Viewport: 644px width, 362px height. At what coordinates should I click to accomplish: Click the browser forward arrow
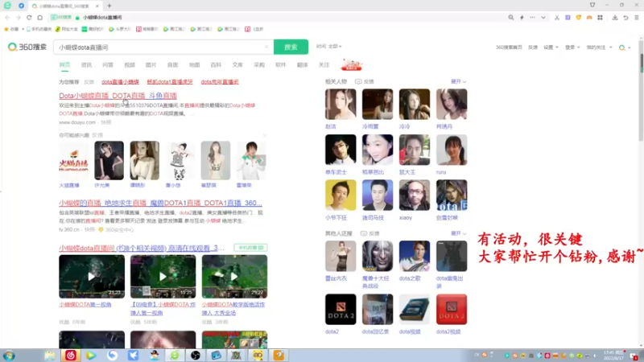[18, 18]
